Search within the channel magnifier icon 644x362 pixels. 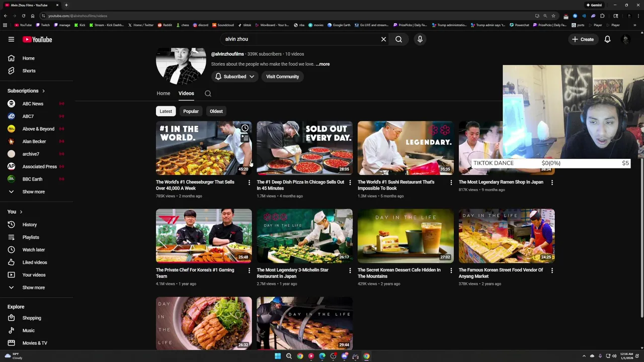click(x=208, y=94)
